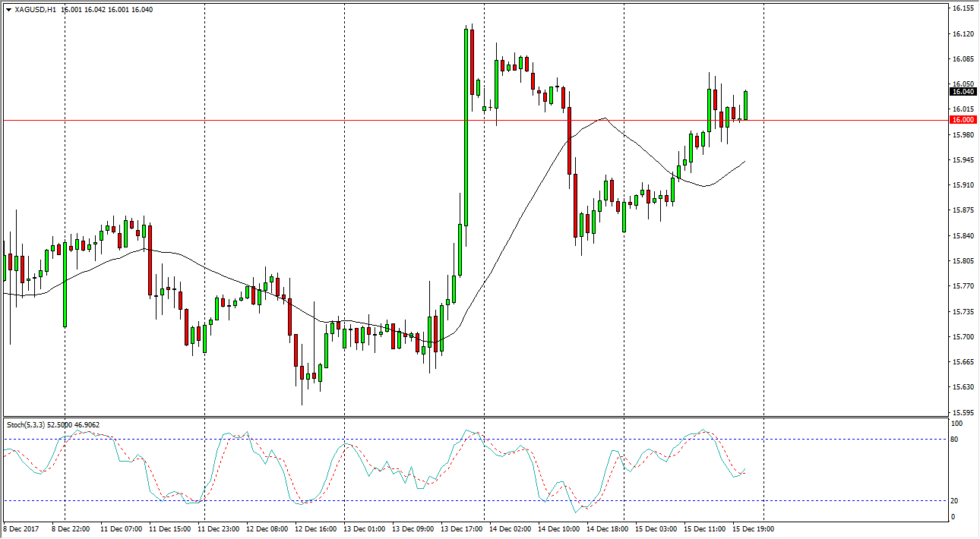Screen dimensions: 980x539
Task: Click the latest green candle at chart's right
Action: click(x=746, y=106)
